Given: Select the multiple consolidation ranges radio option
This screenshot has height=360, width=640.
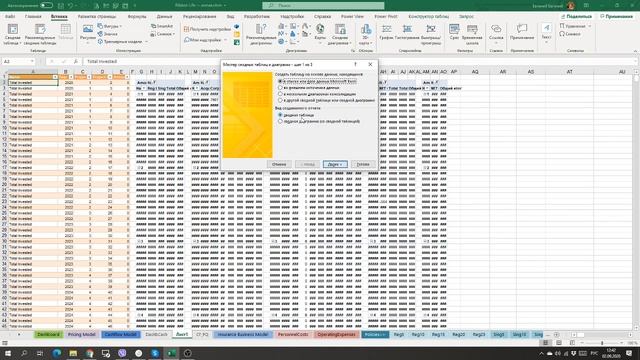Looking at the screenshot, I should coord(280,94).
